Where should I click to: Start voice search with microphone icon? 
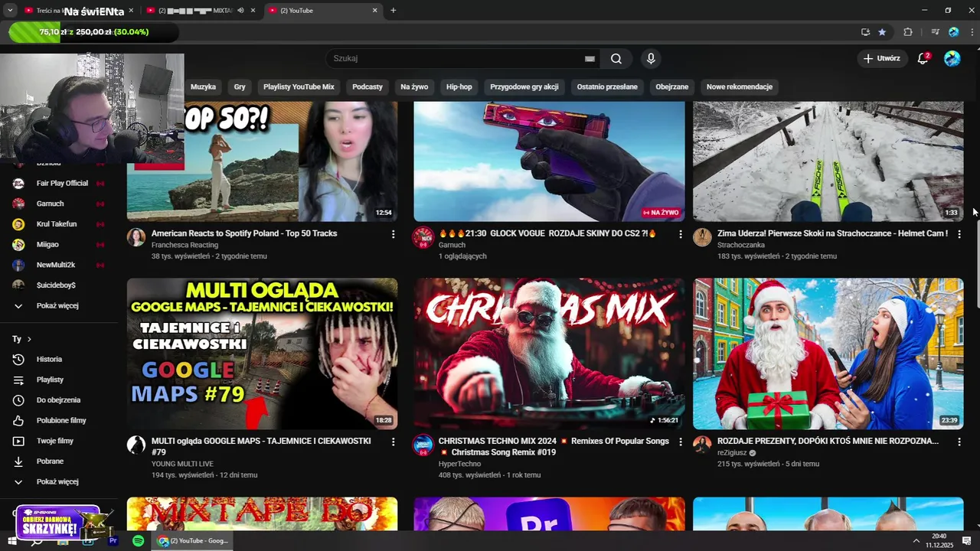point(651,59)
